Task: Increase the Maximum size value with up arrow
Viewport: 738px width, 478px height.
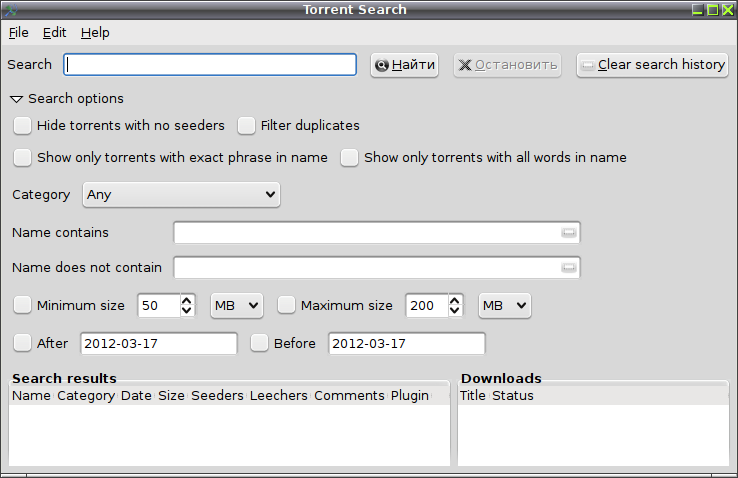Action: 455,300
